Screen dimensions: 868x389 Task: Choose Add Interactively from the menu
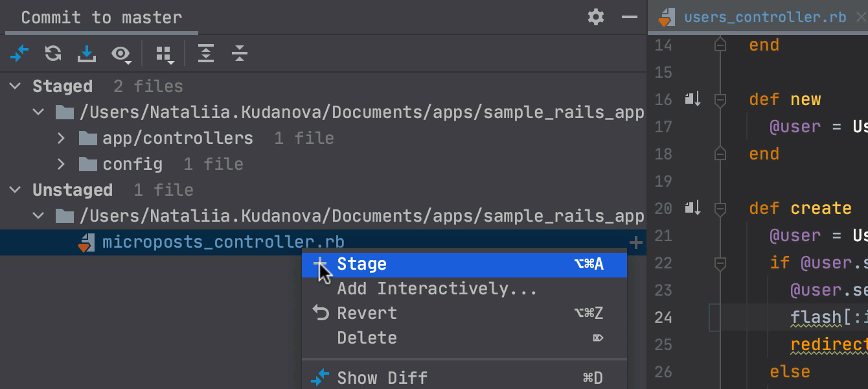point(437,288)
